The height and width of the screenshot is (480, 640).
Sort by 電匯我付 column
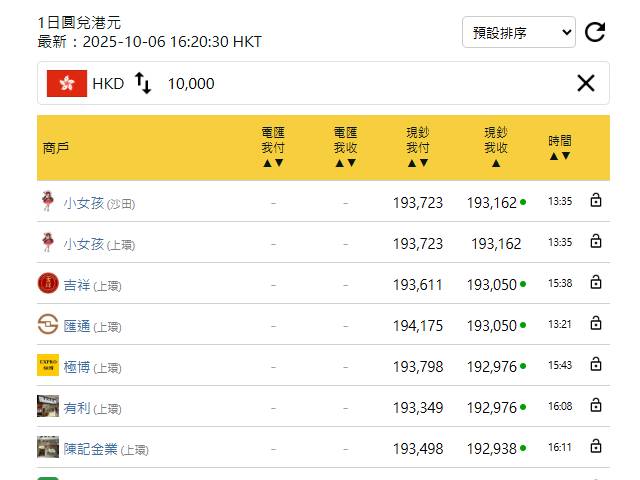tap(273, 147)
